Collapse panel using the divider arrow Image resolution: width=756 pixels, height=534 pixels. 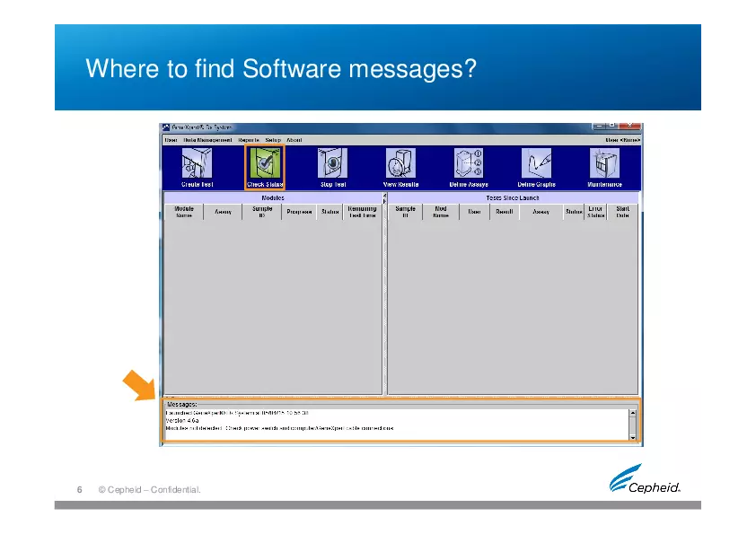[x=384, y=195]
